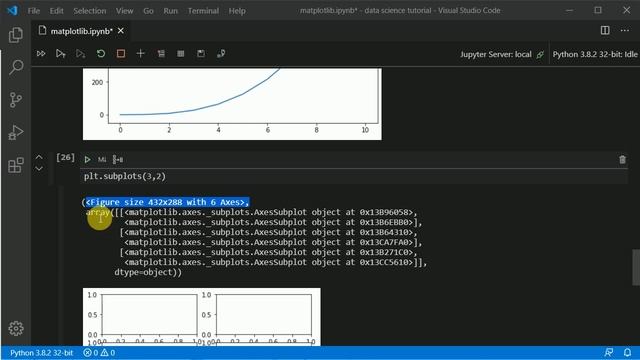Viewport: 640px width, 360px height.
Task: Restart the Jupyter kernel
Action: click(x=101, y=53)
